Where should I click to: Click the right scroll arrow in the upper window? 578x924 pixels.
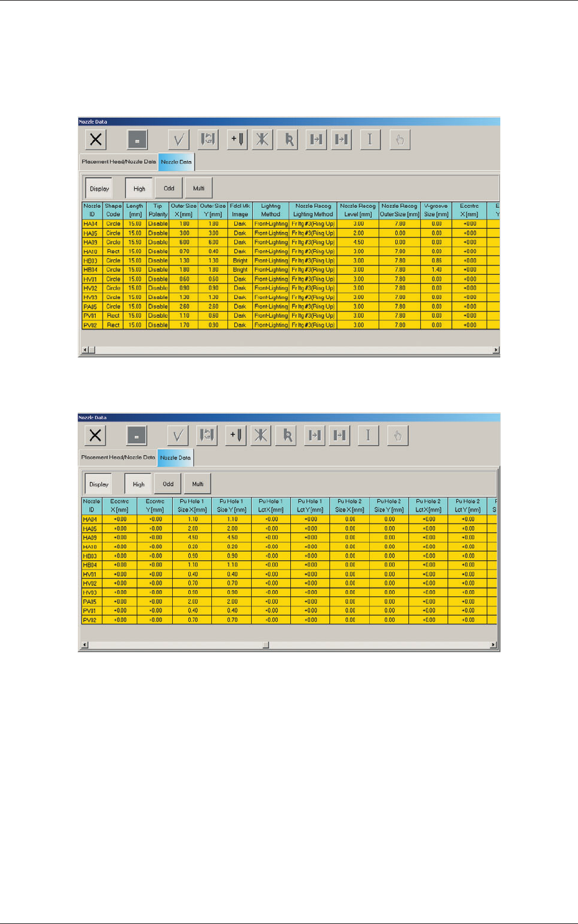tap(496, 350)
